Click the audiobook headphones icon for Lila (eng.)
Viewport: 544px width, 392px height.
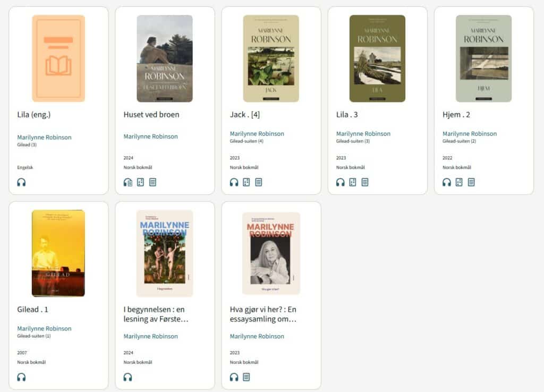(21, 182)
